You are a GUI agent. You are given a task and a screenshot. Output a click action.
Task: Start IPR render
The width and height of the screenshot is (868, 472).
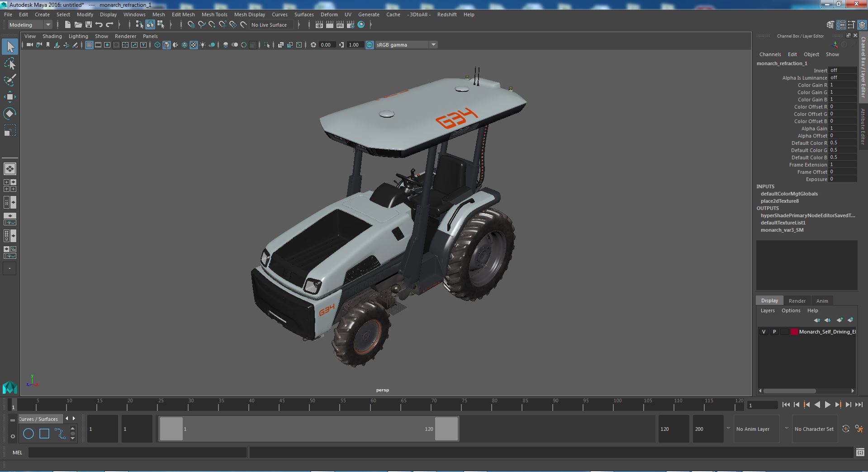[340, 25]
